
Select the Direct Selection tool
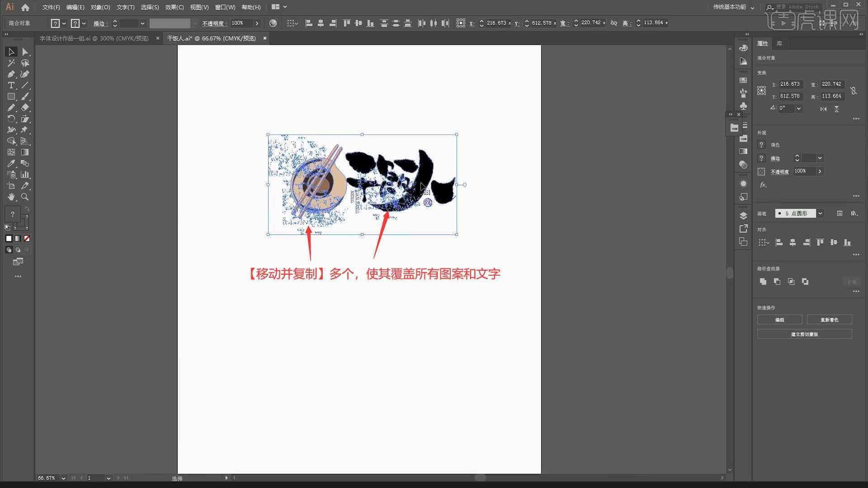point(25,52)
